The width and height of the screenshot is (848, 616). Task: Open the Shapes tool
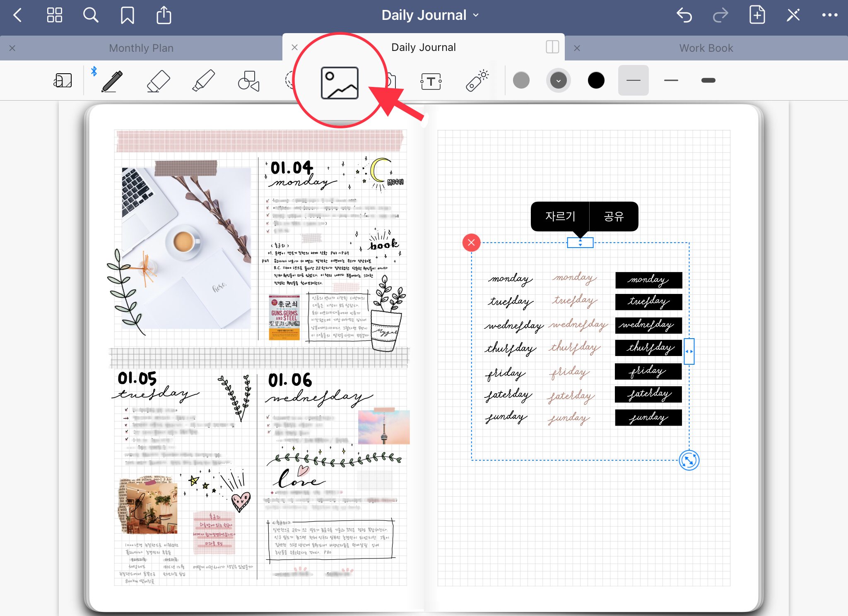pyautogui.click(x=248, y=81)
